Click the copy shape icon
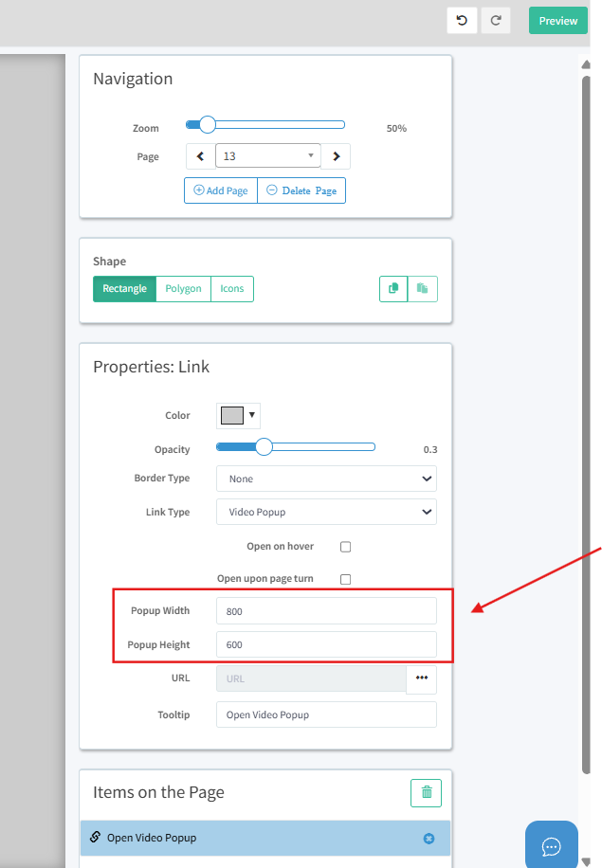Image resolution: width=602 pixels, height=868 pixels. pyautogui.click(x=393, y=288)
